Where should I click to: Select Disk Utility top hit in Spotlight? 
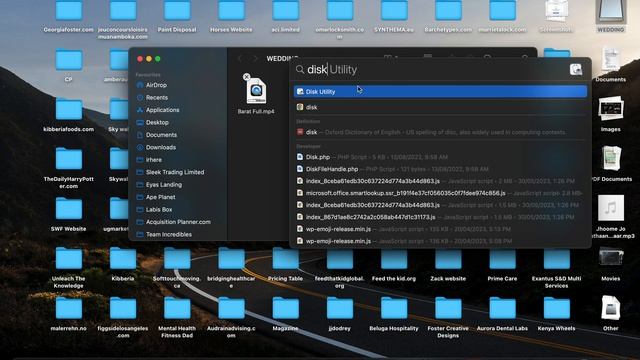[440, 91]
